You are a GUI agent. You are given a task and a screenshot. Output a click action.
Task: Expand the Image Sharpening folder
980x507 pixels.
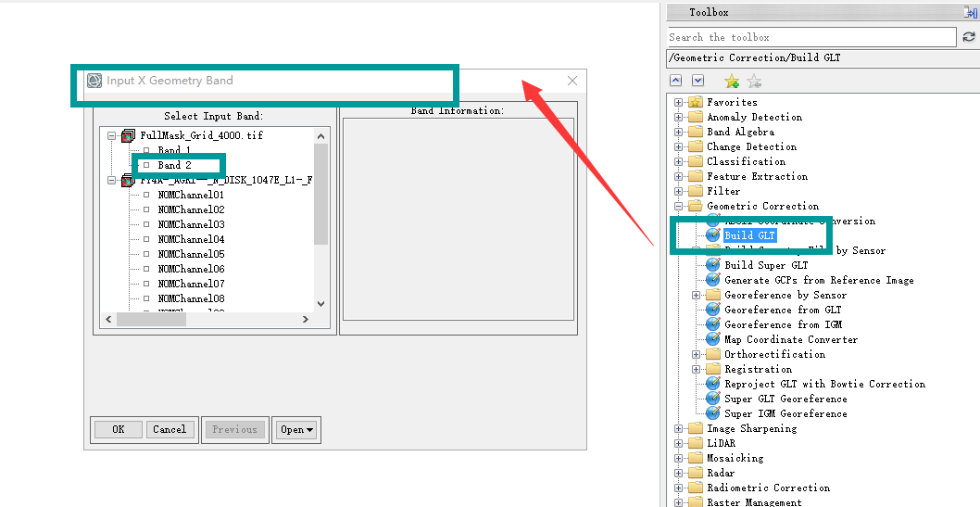tap(678, 429)
